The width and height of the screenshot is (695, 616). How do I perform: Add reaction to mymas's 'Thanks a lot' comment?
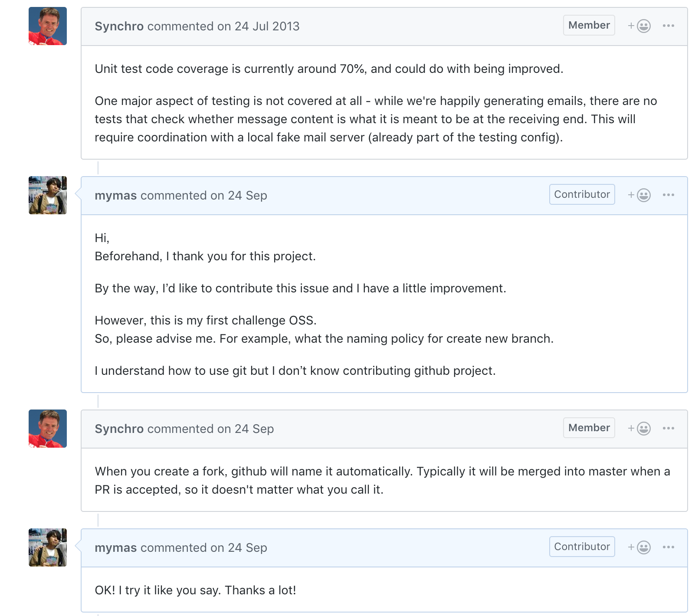tap(639, 547)
